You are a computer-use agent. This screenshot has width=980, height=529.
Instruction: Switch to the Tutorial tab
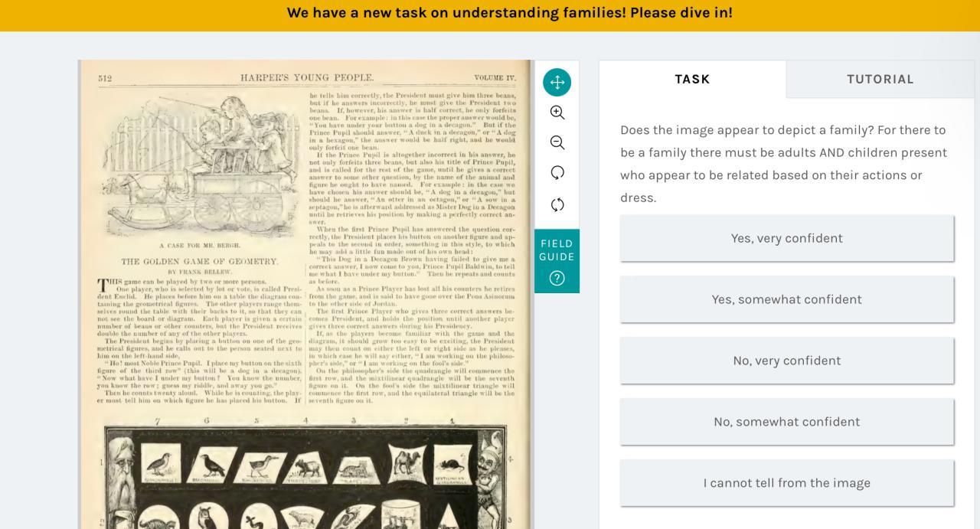[880, 79]
